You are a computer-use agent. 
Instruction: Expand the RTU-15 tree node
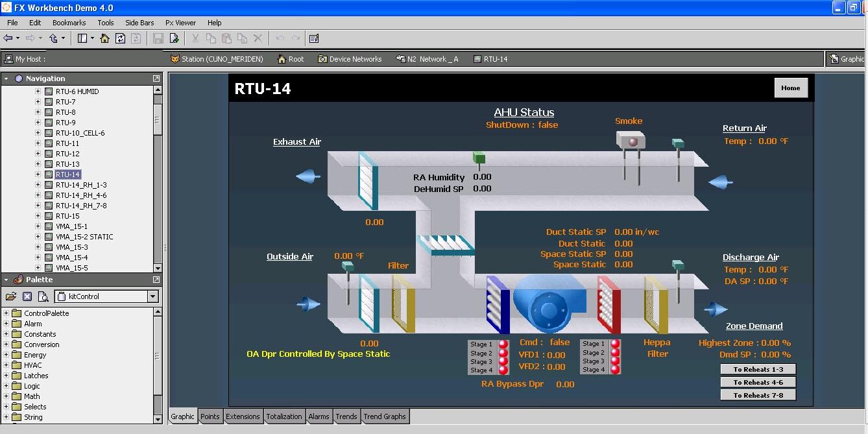click(x=38, y=215)
